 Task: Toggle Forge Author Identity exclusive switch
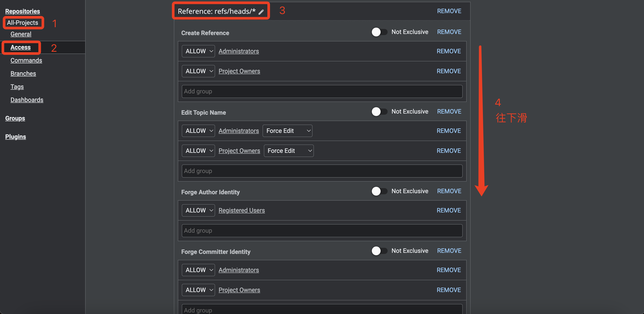379,191
